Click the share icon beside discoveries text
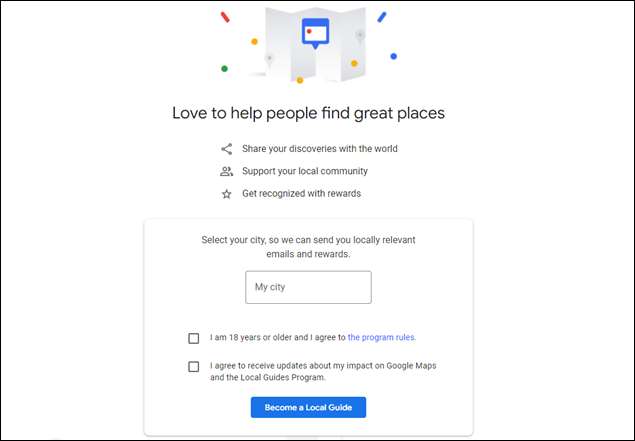 point(227,149)
